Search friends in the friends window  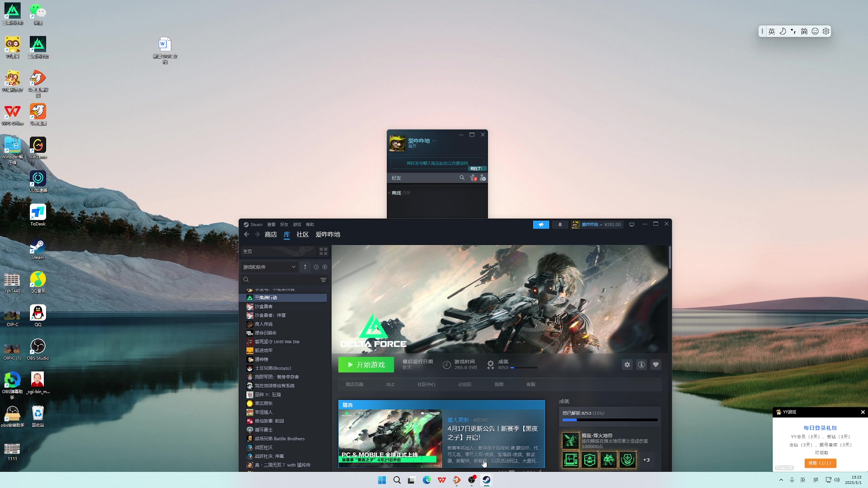pos(462,178)
